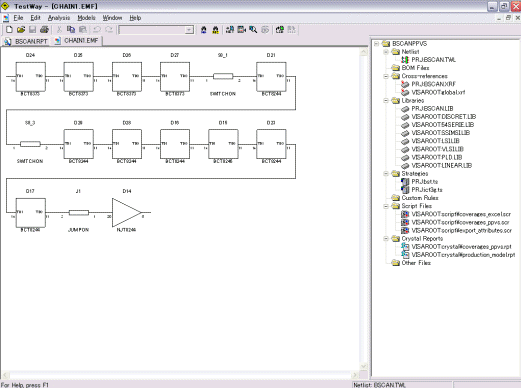Screen dimensions: 521x388
Task: Click the Redo arrow icon
Action: 109,30
